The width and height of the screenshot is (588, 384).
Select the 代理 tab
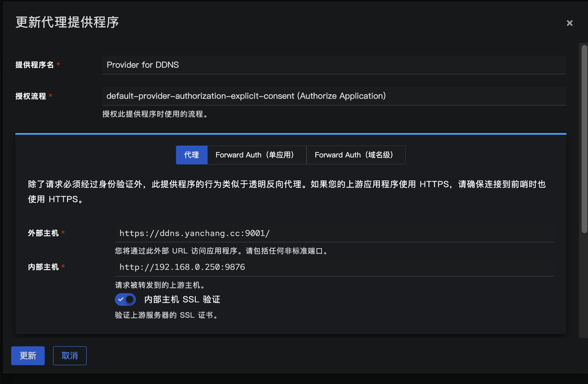[191, 155]
